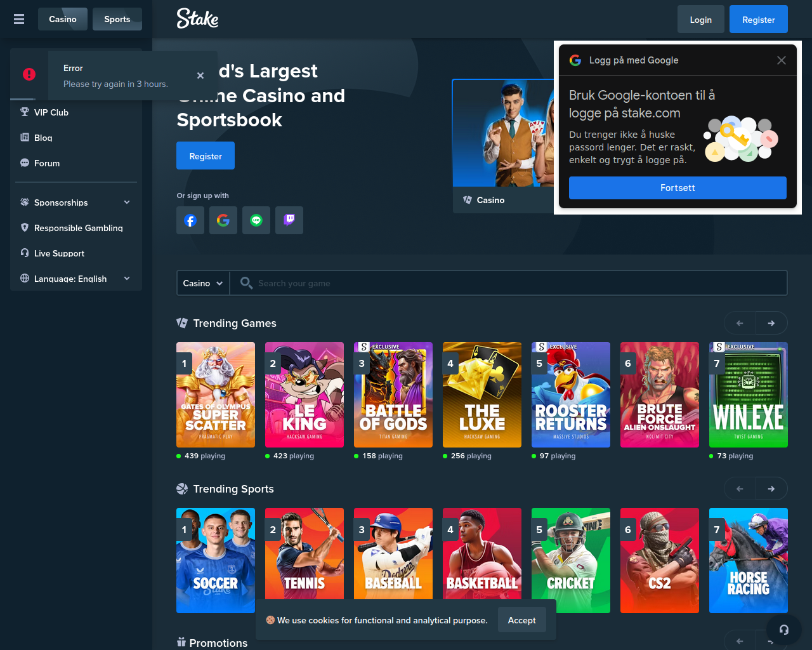Expand the Language: English selector
812x650 pixels.
(76, 279)
